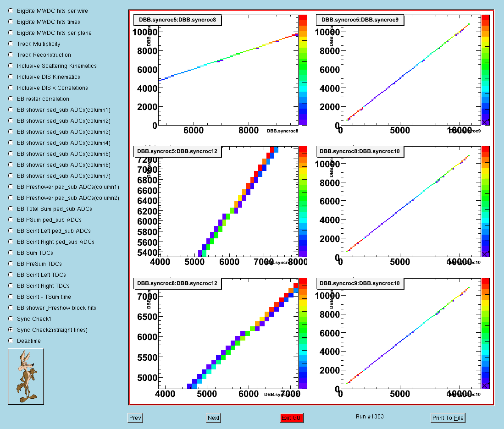
Task: Click color palette of syncroc5:syncroc8 plot
Action: 303,70
